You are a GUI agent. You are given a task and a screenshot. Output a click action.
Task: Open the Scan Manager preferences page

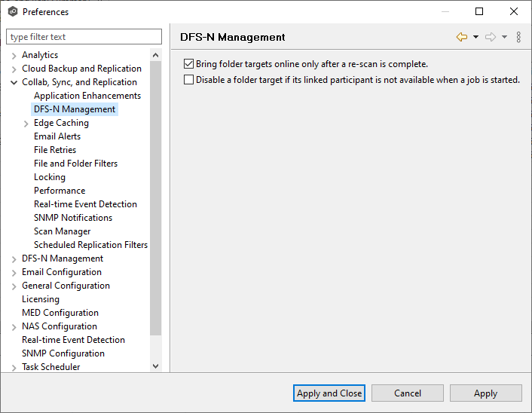(62, 231)
